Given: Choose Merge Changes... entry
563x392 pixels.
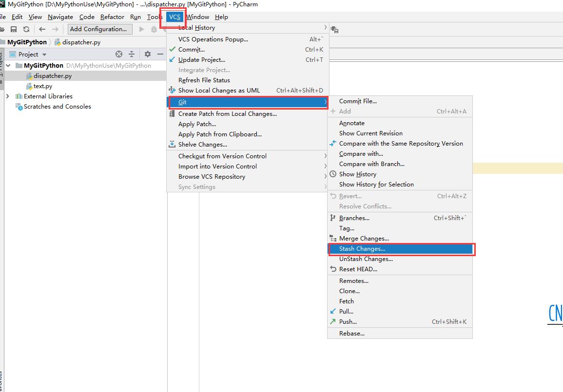Looking at the screenshot, I should 400,239.
